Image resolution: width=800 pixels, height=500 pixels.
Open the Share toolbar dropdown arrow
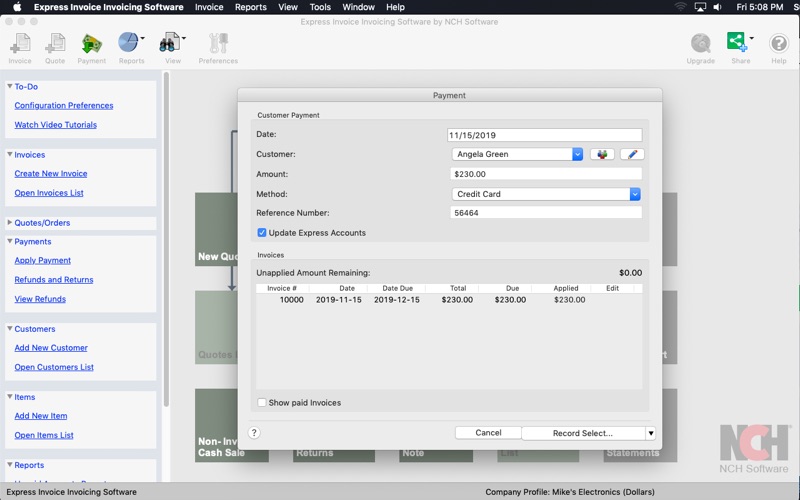point(752,38)
